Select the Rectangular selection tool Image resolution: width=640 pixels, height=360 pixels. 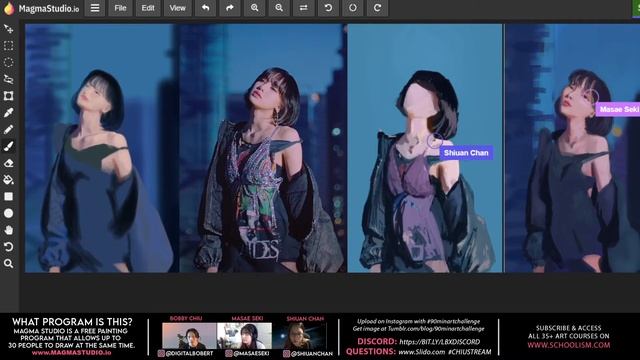tap(8, 46)
